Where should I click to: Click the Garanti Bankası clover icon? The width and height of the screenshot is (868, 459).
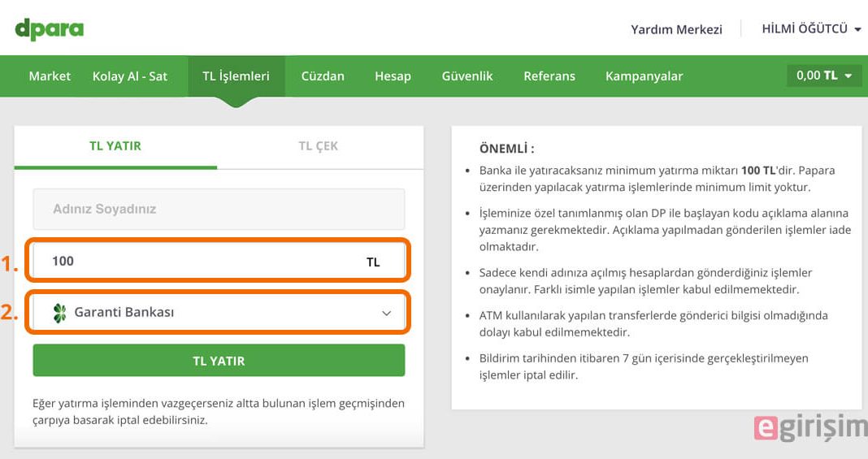point(59,313)
